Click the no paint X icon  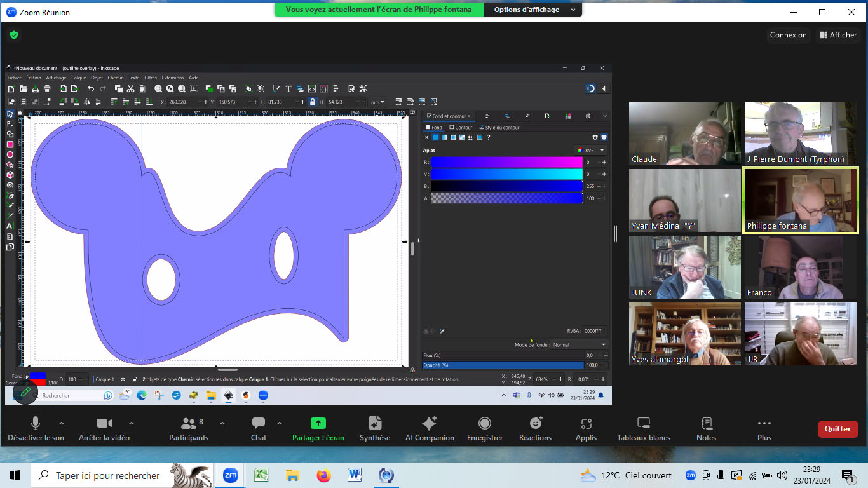click(x=426, y=137)
